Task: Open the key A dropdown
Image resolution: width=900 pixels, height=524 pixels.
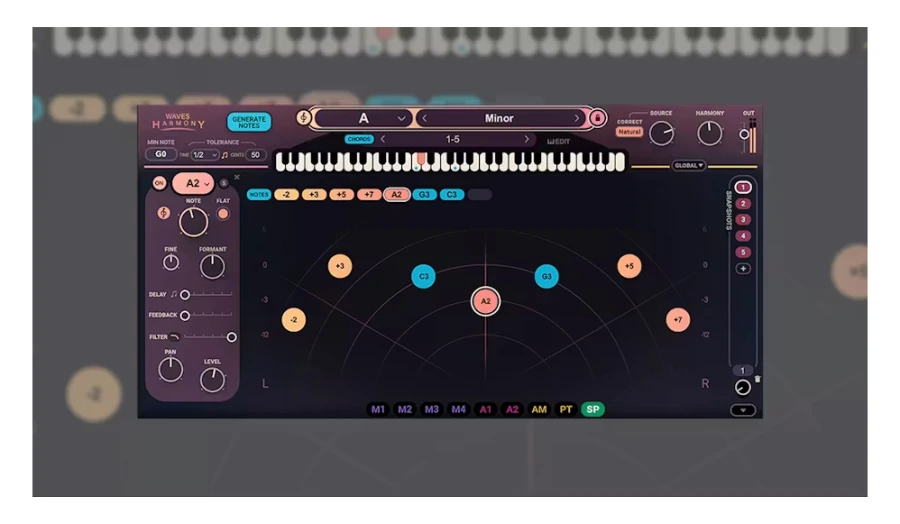Action: [x=363, y=118]
